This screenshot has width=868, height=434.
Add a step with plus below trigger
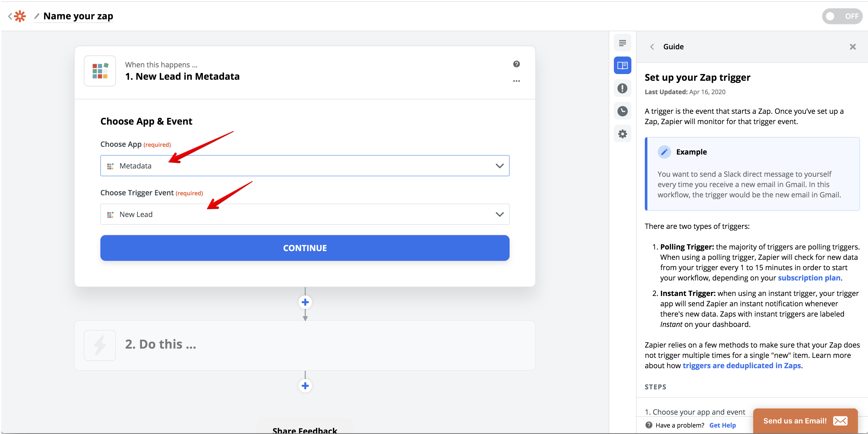tap(305, 302)
